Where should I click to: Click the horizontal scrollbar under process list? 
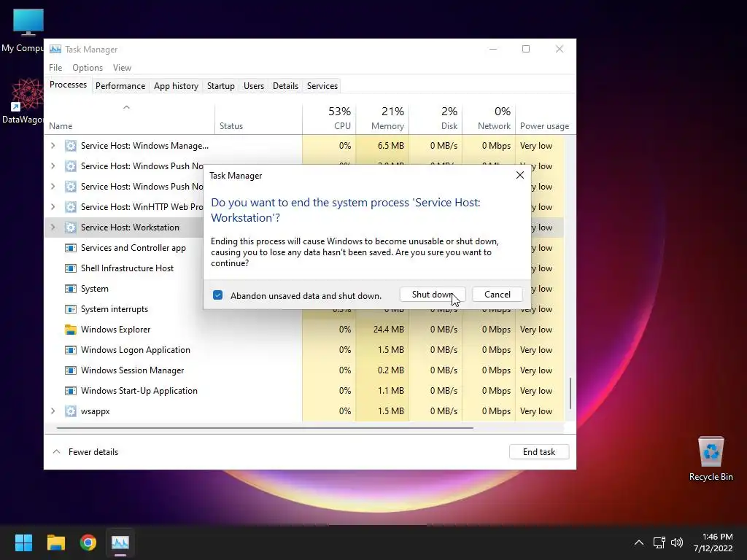pos(265,428)
